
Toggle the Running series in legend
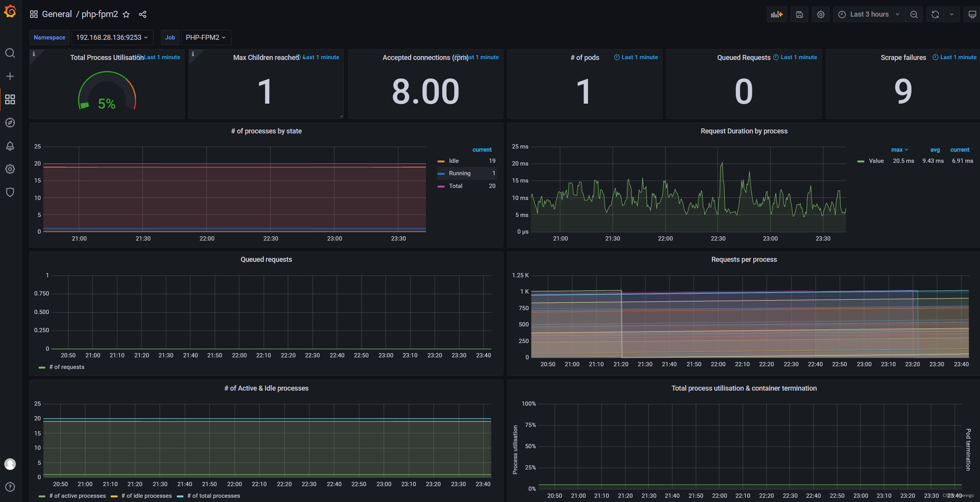pos(459,173)
